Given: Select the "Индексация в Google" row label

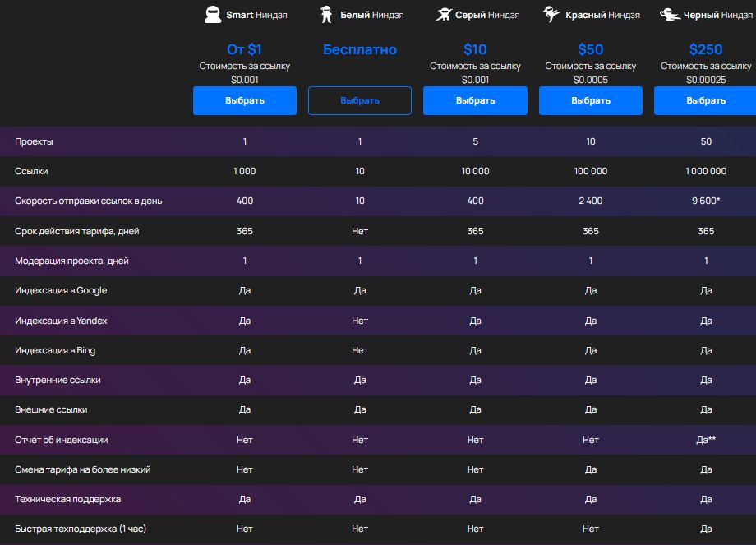Looking at the screenshot, I should pyautogui.click(x=61, y=290).
